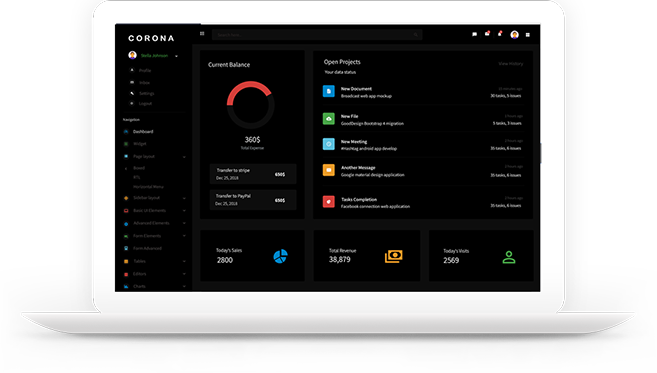The width and height of the screenshot is (657, 373).
Task: Open the chat messages icon in the top bar
Action: 474,34
